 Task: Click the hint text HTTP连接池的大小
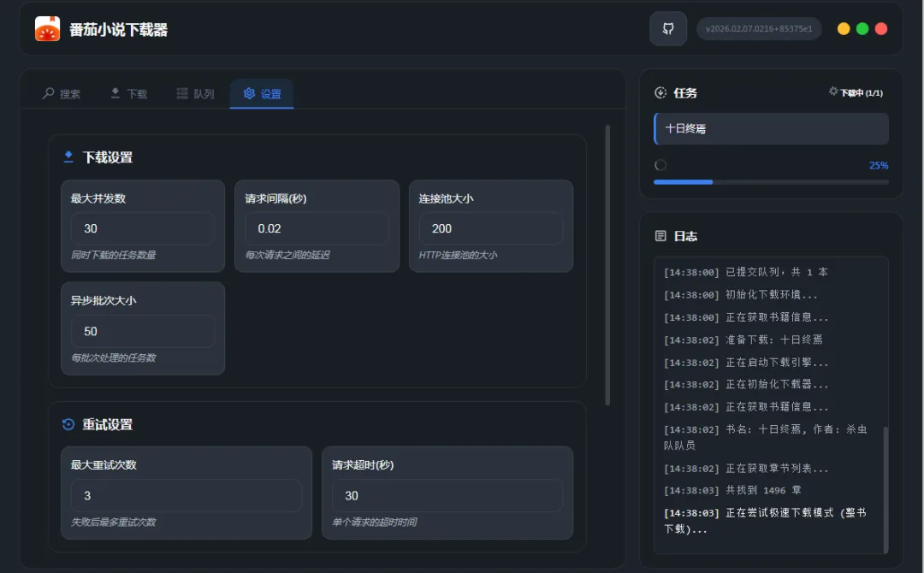[458, 255]
